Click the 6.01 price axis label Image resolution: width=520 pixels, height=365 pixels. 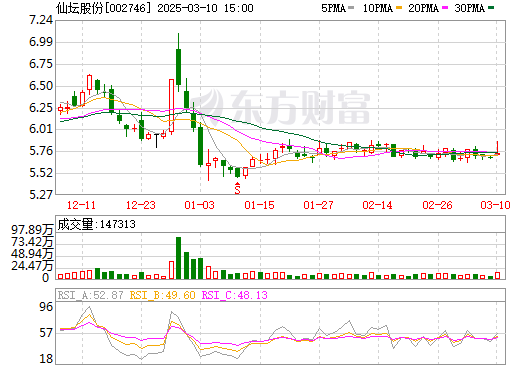pos(41,129)
